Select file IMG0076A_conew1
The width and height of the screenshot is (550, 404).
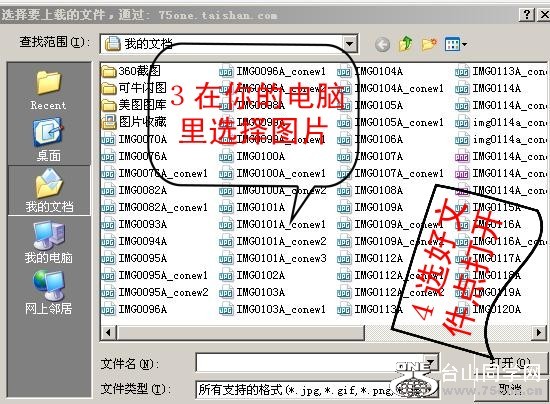pos(154,173)
